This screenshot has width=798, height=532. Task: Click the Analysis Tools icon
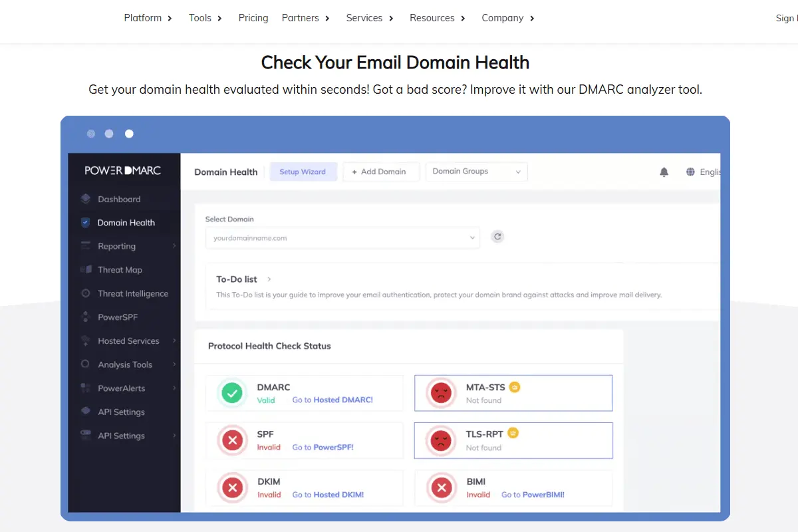85,364
